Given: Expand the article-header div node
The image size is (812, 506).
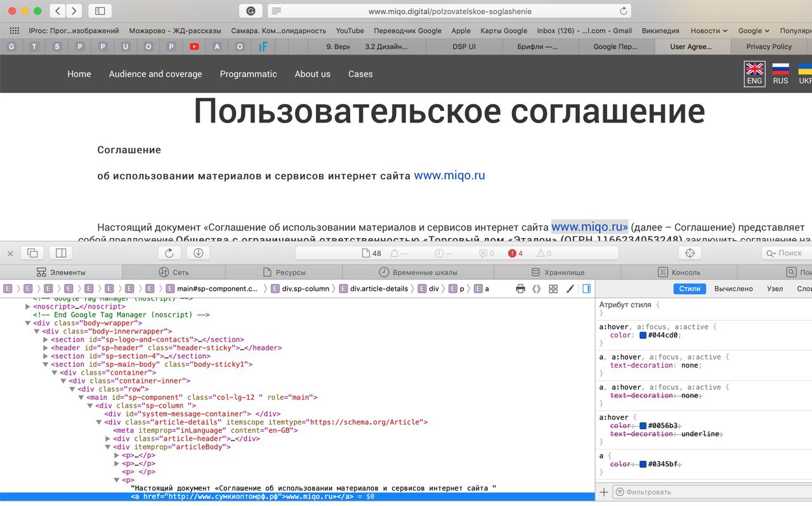Looking at the screenshot, I should click(108, 439).
